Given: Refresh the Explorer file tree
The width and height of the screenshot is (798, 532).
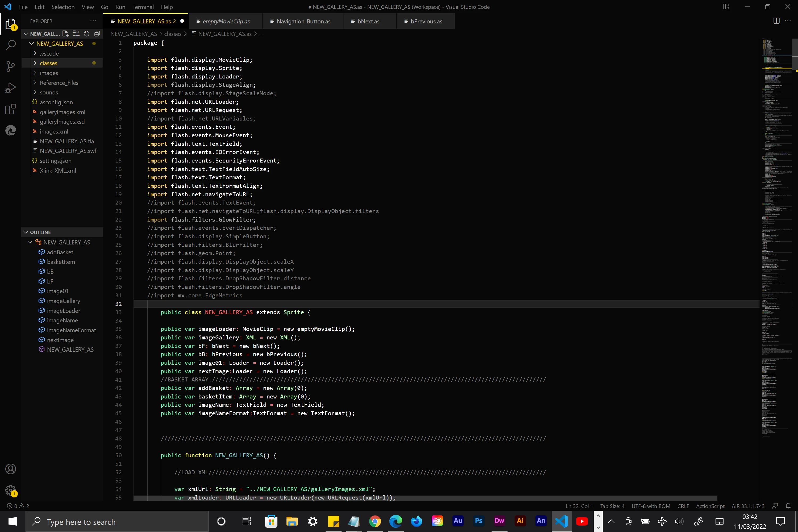Looking at the screenshot, I should 86,34.
